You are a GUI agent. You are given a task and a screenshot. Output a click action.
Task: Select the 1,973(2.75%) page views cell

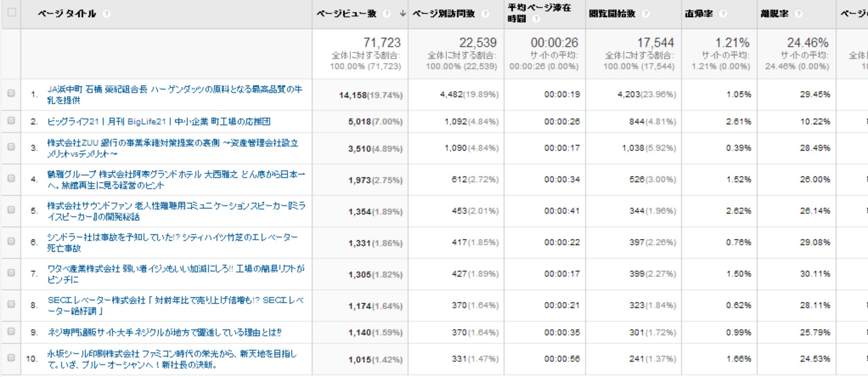point(375,180)
